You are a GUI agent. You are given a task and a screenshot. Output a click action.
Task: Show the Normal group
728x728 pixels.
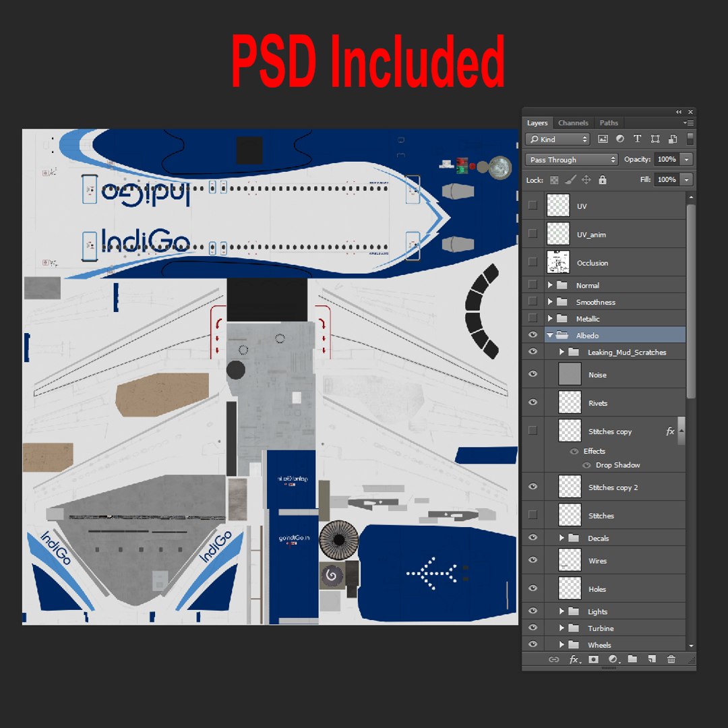click(x=533, y=284)
